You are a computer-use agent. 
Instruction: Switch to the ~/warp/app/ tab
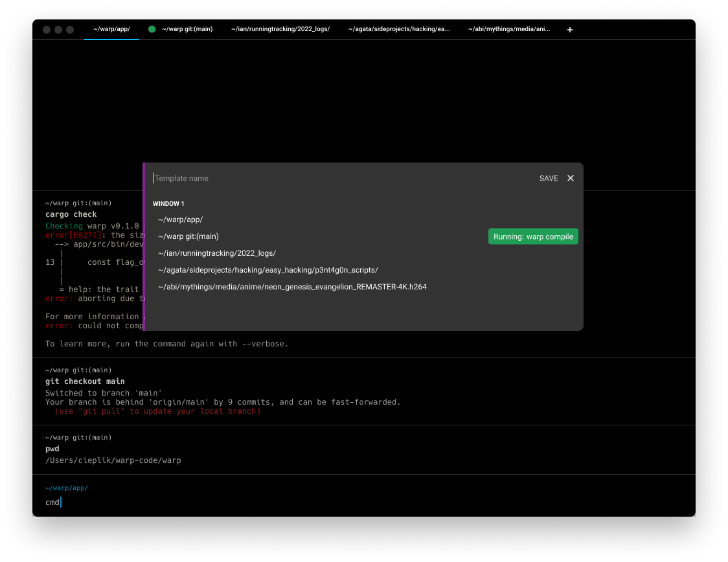(x=111, y=29)
